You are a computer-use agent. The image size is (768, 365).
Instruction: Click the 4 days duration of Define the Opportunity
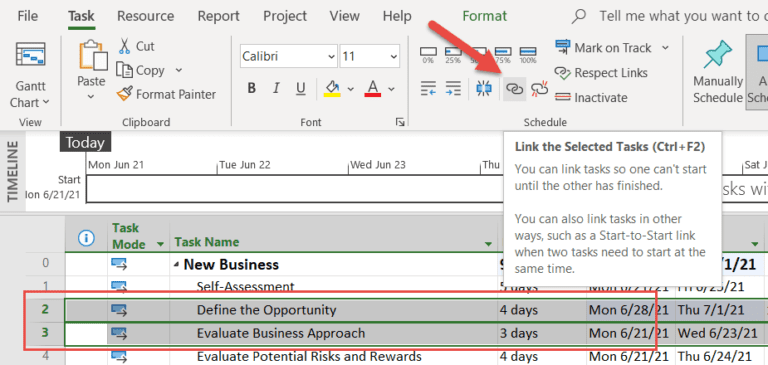point(519,310)
